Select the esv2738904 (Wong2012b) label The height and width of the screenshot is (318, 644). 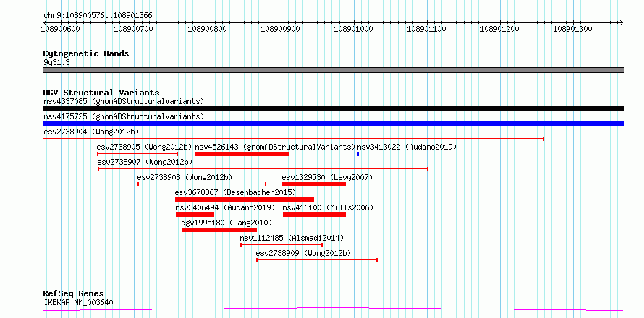[x=91, y=132]
